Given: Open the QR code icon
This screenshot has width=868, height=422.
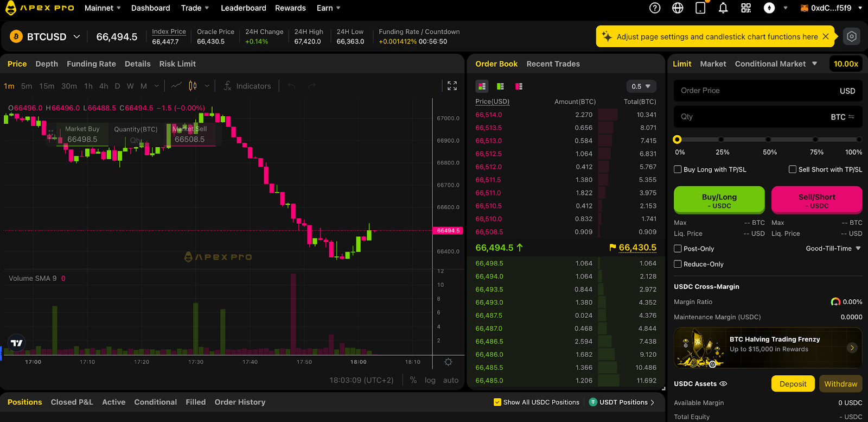Looking at the screenshot, I should tap(746, 8).
